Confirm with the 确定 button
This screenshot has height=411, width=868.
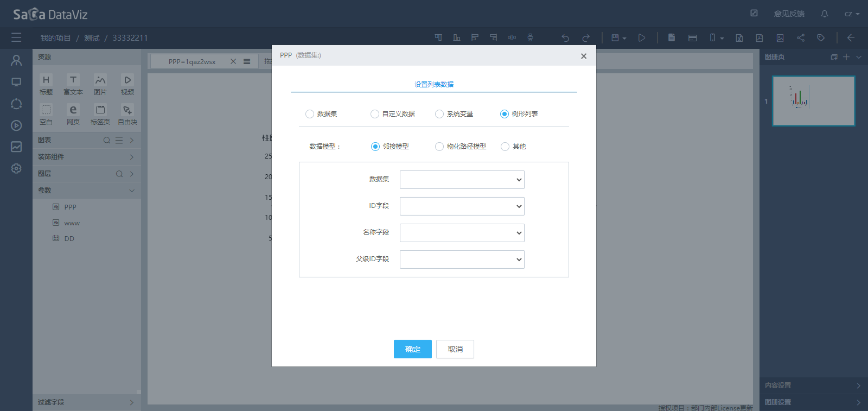pyautogui.click(x=412, y=349)
